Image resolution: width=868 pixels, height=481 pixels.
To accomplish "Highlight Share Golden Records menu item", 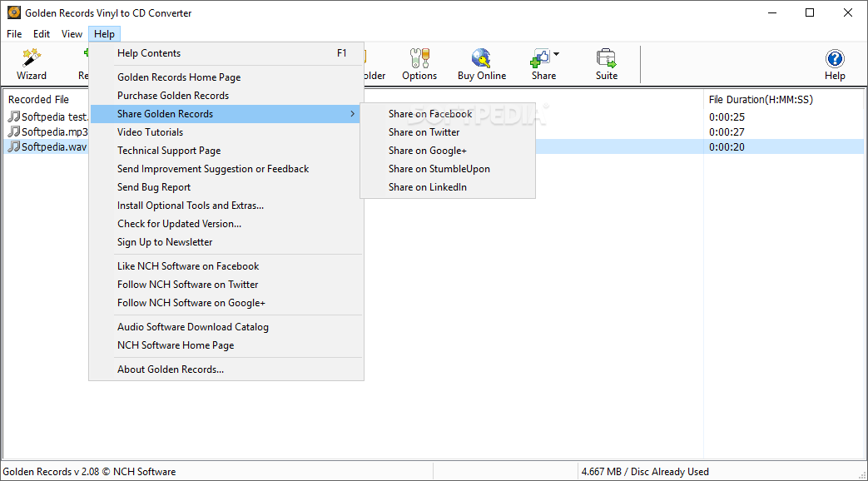I will pos(226,113).
